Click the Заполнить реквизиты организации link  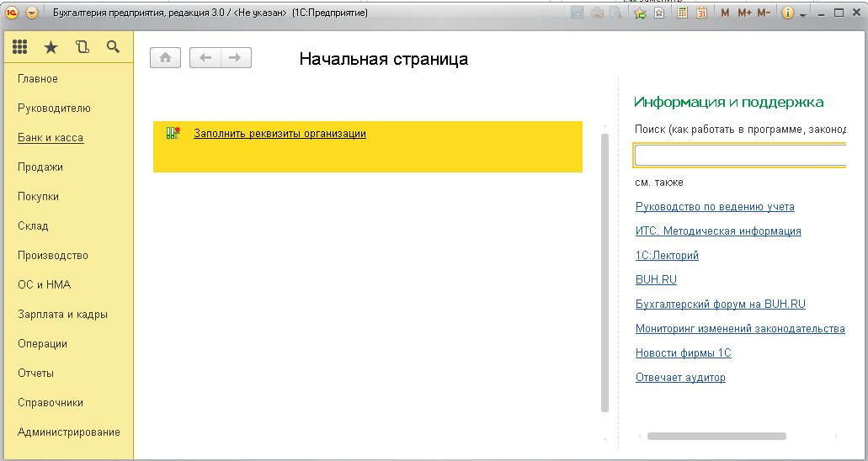pyautogui.click(x=280, y=134)
